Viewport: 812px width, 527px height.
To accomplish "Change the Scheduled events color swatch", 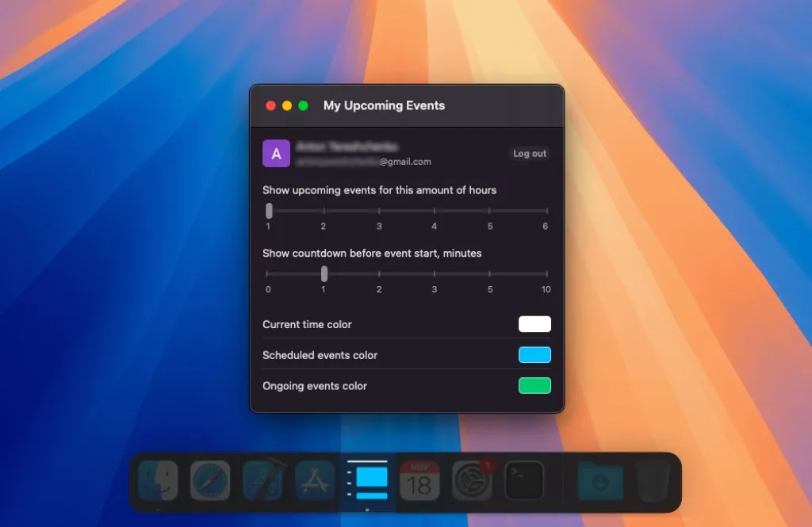I will 534,354.
